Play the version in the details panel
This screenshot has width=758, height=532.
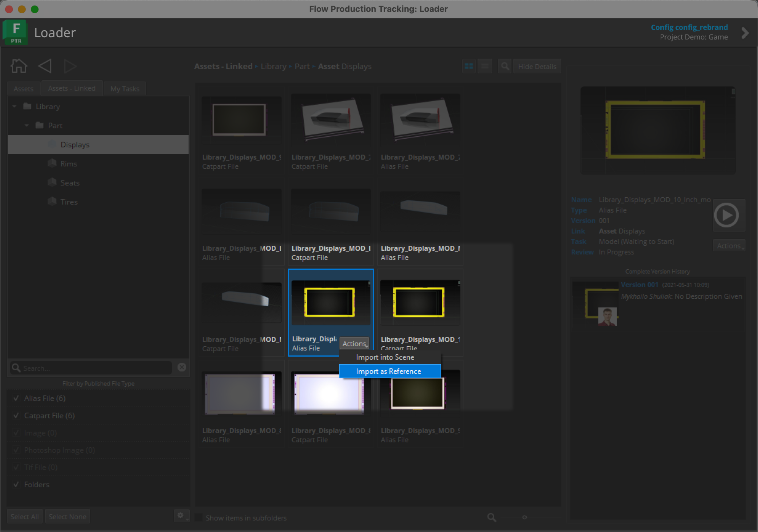click(x=726, y=215)
